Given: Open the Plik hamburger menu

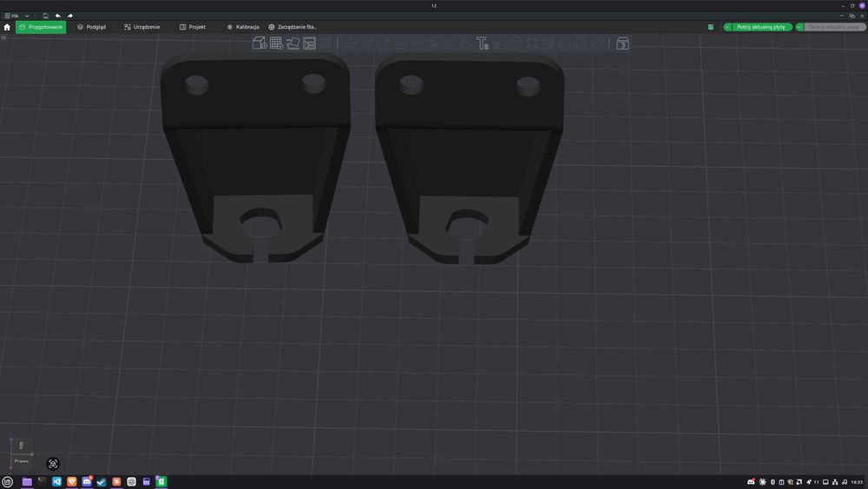Looking at the screenshot, I should tap(11, 16).
